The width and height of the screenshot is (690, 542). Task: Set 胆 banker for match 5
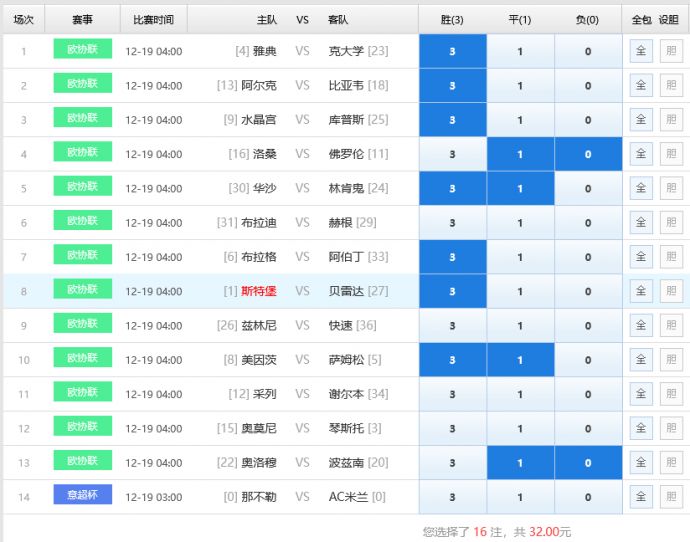click(671, 188)
